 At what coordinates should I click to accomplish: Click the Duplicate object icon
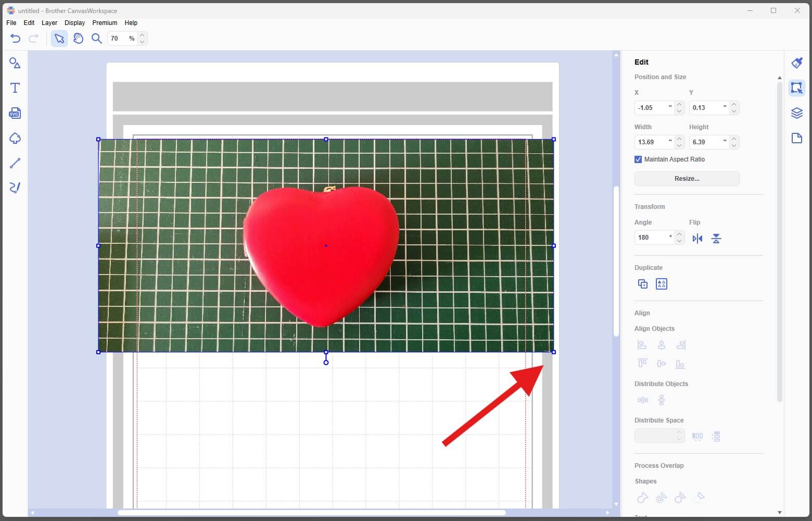[x=643, y=284]
